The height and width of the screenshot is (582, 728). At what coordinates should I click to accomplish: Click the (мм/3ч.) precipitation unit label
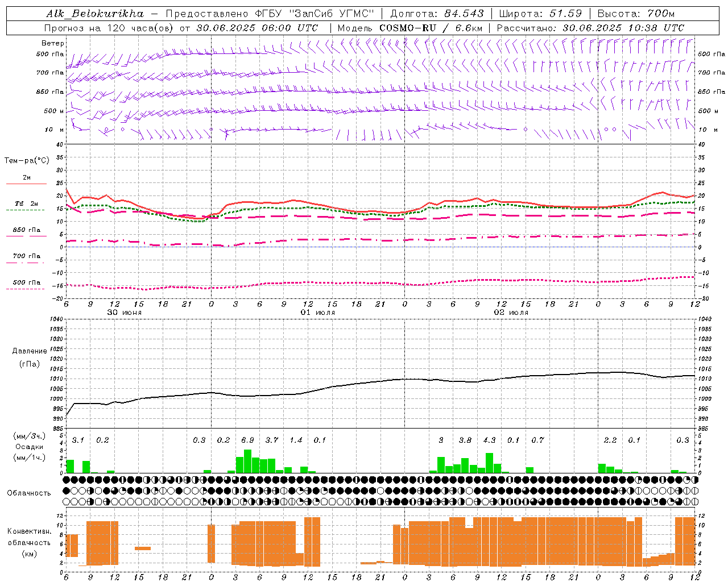[x=30, y=436]
